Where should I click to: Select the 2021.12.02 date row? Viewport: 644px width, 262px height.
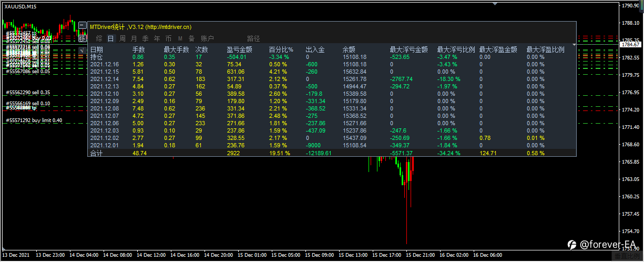tap(105, 138)
